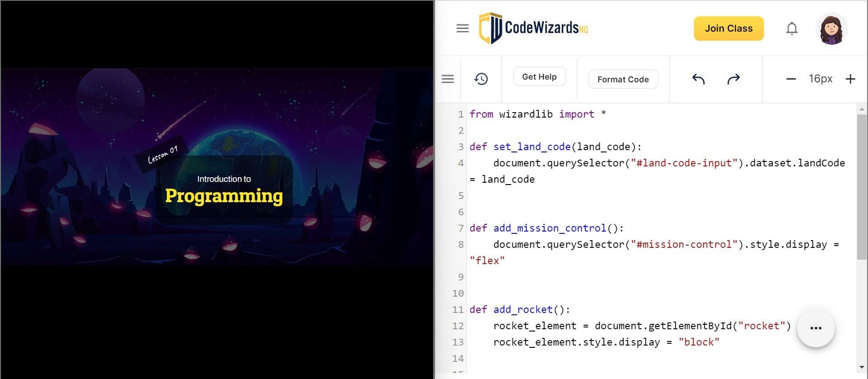The width and height of the screenshot is (868, 379).
Task: Redo the last code edit
Action: point(733,79)
